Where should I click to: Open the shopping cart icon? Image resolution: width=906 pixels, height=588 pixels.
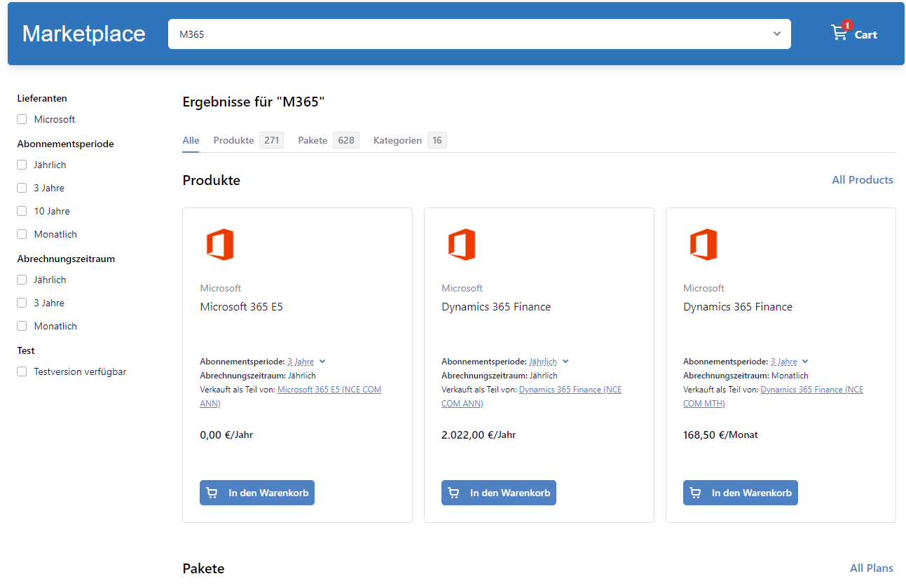839,33
